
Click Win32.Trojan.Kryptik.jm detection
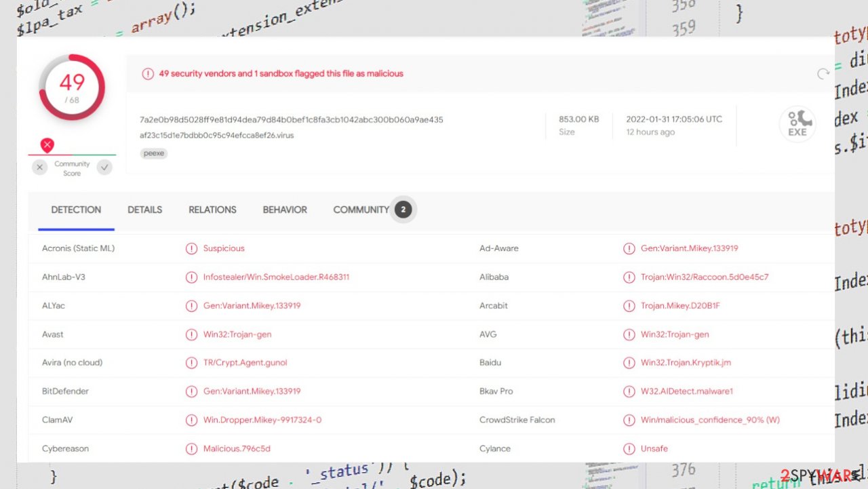click(x=686, y=363)
